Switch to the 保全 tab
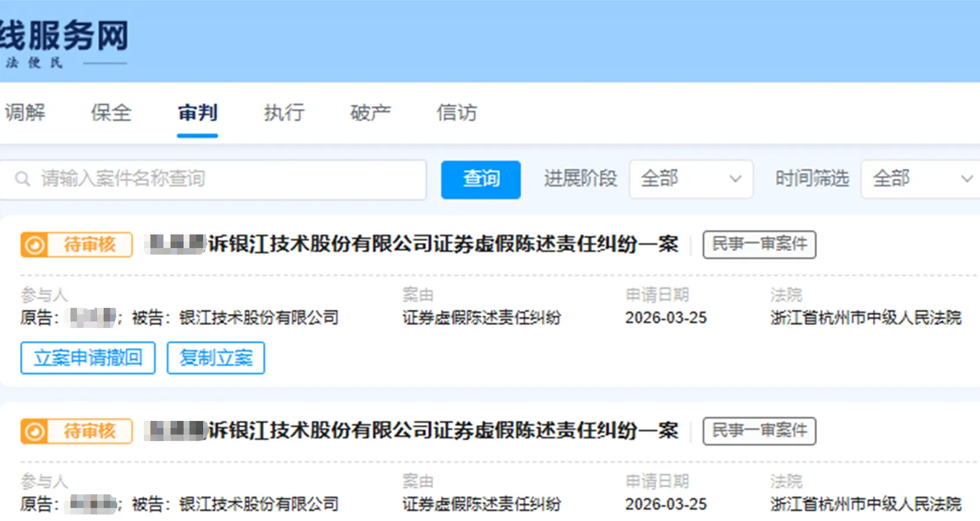Image resolution: width=980 pixels, height=521 pixels. (111, 112)
